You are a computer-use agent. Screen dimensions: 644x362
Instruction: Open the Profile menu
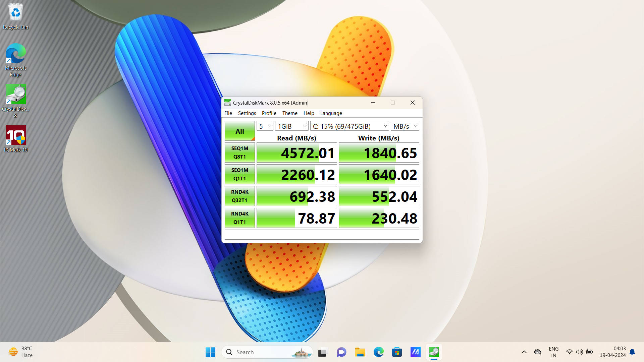coord(269,113)
